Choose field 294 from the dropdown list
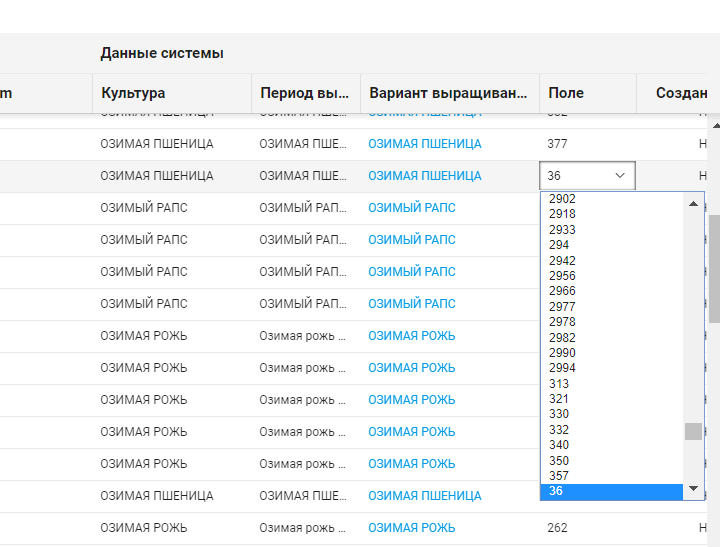 click(x=559, y=245)
